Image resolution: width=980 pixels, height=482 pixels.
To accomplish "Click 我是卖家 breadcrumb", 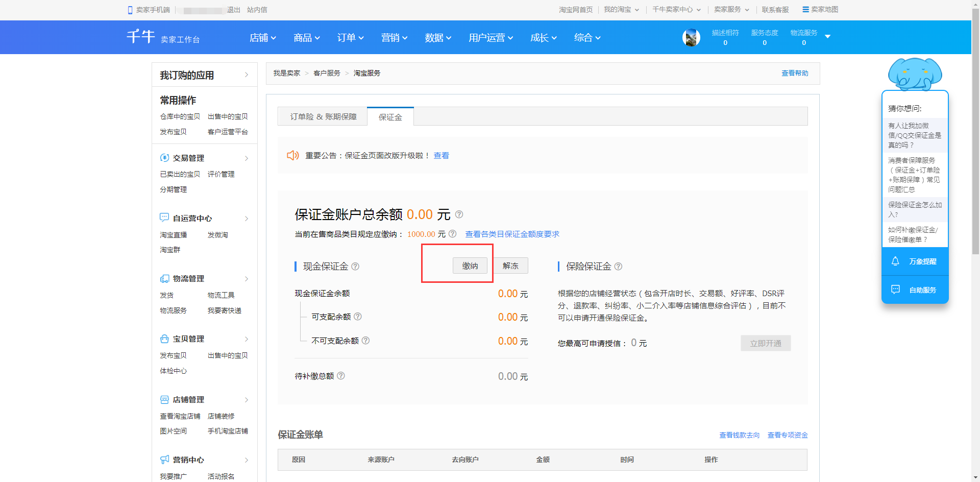I will pos(286,73).
